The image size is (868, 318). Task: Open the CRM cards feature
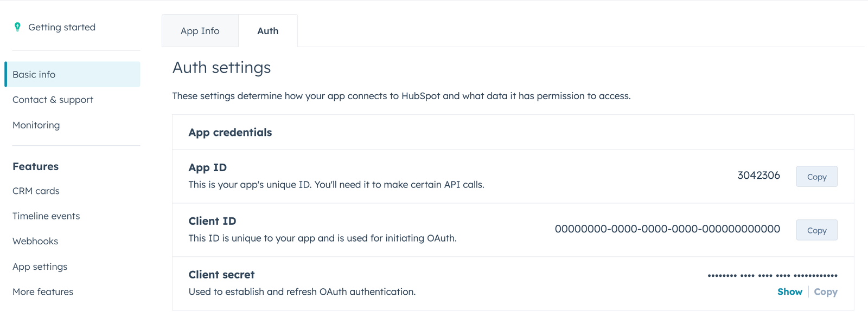point(36,191)
